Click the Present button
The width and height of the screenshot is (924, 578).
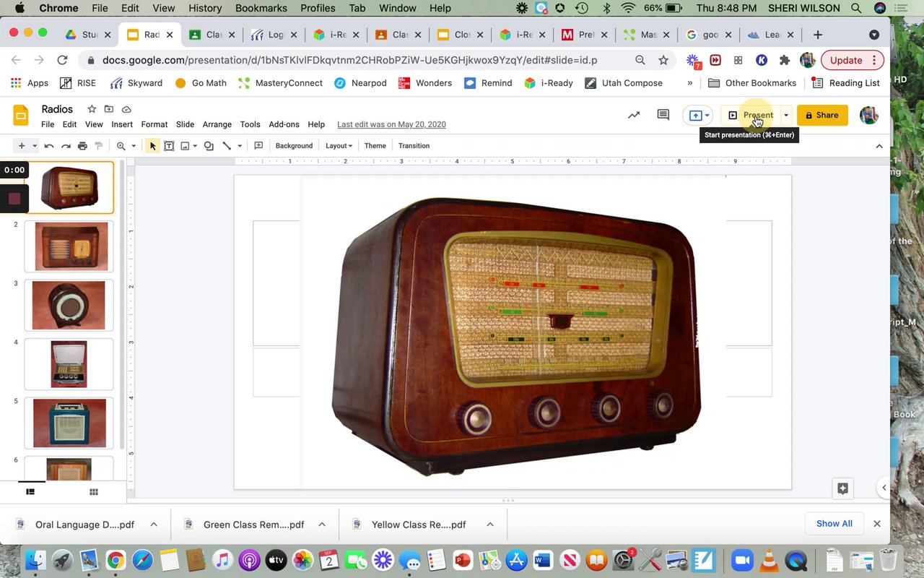[x=751, y=115]
